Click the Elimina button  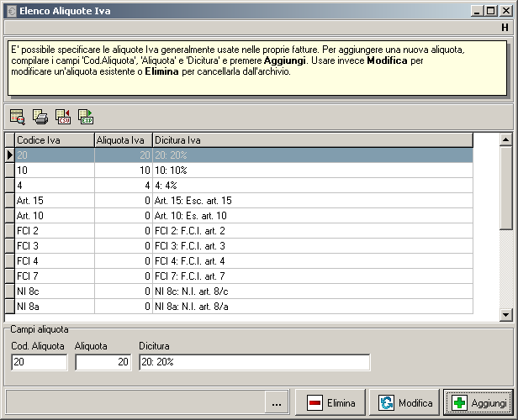pyautogui.click(x=330, y=402)
